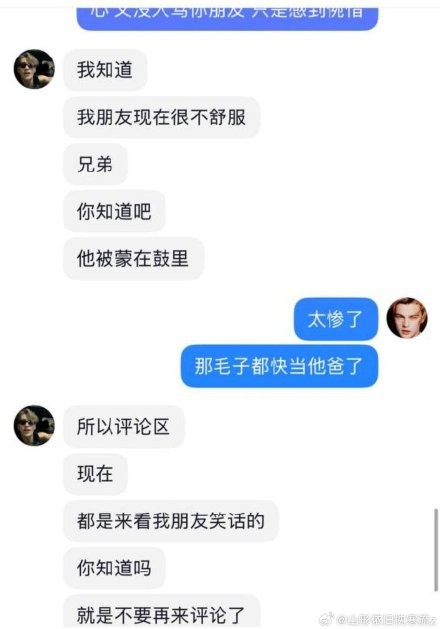Select the 就是不要再来评论了 message
This screenshot has width=440, height=629.
162,612
